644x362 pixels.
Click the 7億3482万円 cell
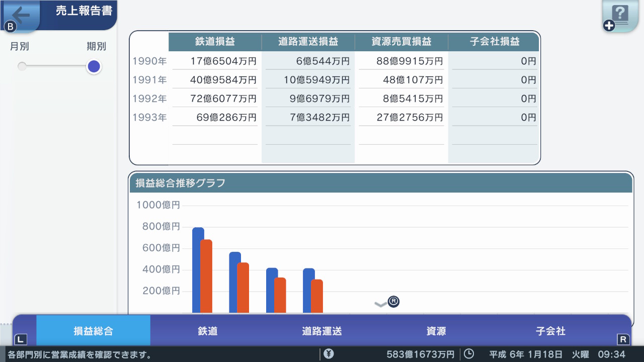click(319, 118)
